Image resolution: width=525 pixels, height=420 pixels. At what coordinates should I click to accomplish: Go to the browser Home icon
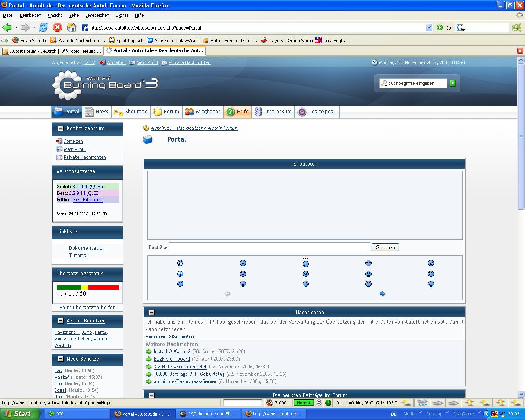pos(71,27)
